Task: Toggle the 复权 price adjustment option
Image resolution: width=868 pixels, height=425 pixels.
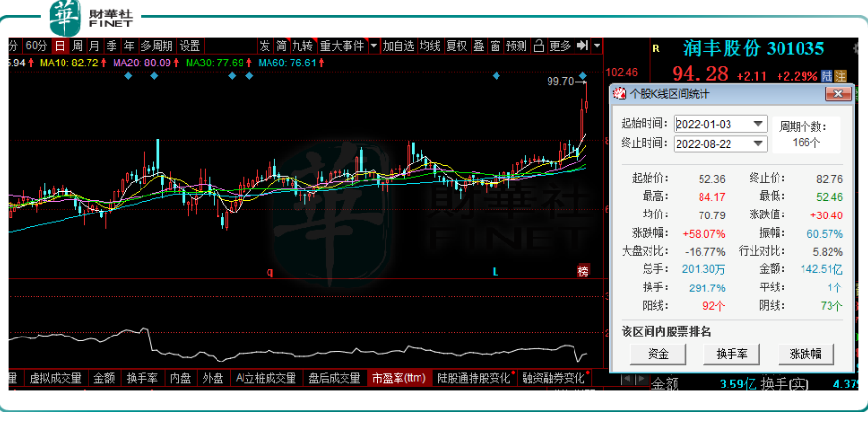Action: coord(456,46)
